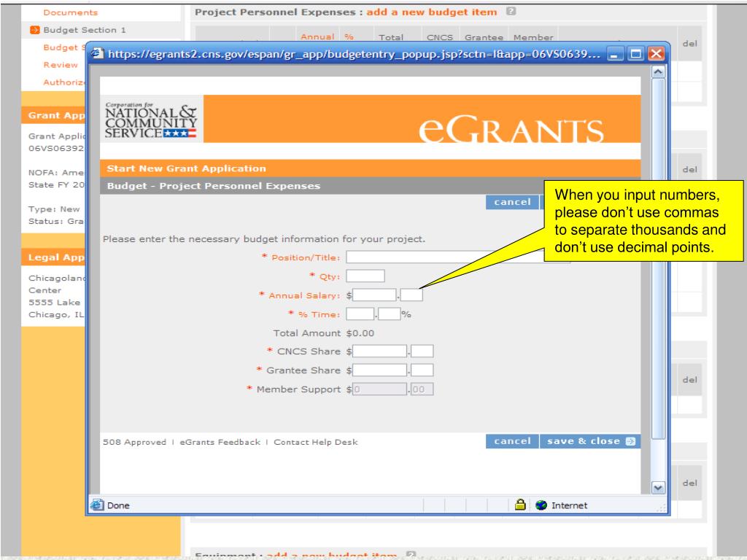Click the Grantee Share dollars field
747x560 pixels.
(379, 370)
